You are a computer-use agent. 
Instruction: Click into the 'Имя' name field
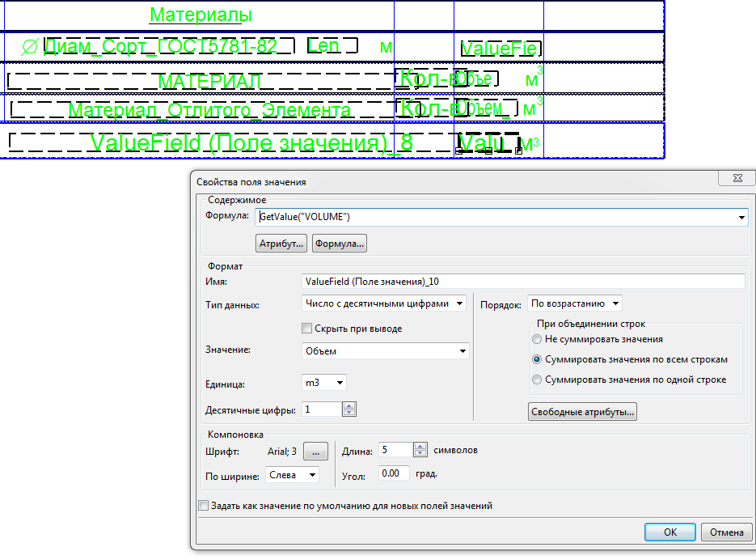coord(522,281)
